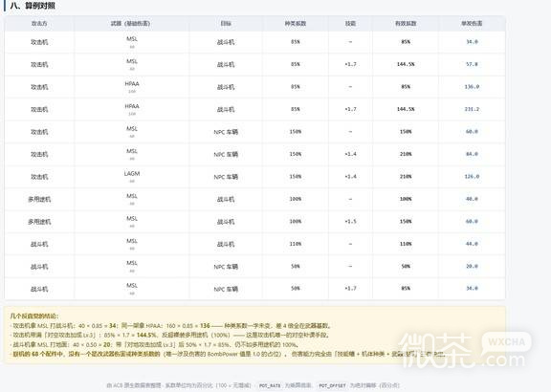Image resolution: width=551 pixels, height=392 pixels.
Task: Click the 技能 column header
Action: [350, 24]
